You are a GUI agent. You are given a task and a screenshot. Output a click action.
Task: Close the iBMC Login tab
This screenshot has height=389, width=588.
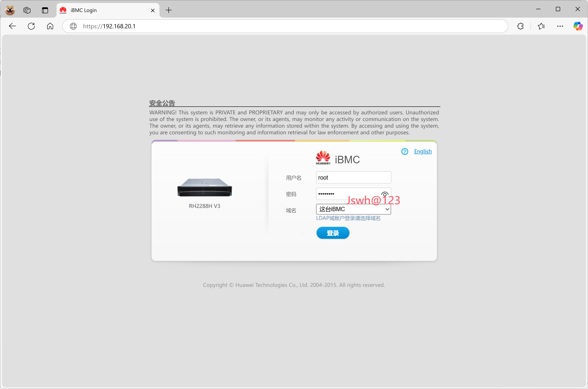pos(153,11)
